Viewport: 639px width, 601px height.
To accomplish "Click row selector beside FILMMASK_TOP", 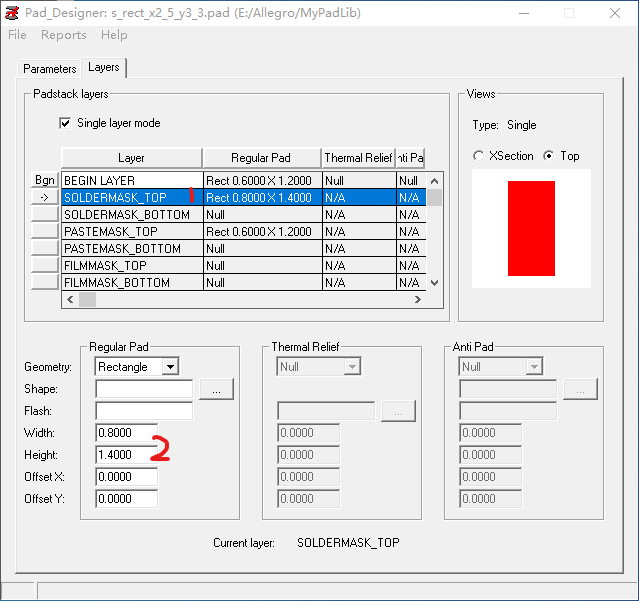I will click(x=44, y=265).
